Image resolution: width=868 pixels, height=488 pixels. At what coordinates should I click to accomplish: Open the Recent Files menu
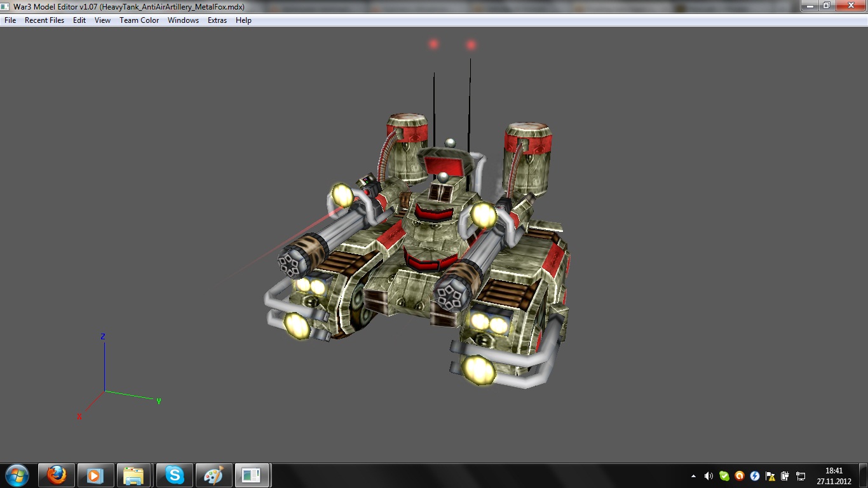(44, 20)
